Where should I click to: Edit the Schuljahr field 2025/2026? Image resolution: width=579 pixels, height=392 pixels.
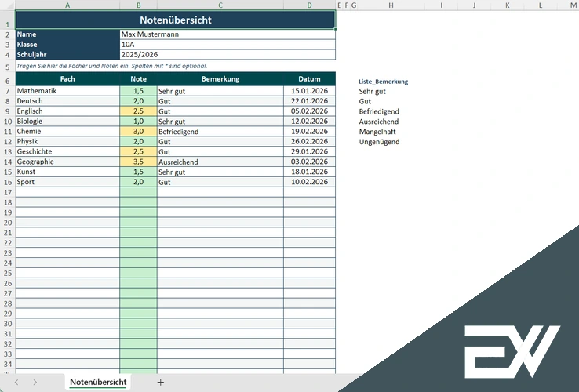(228, 54)
